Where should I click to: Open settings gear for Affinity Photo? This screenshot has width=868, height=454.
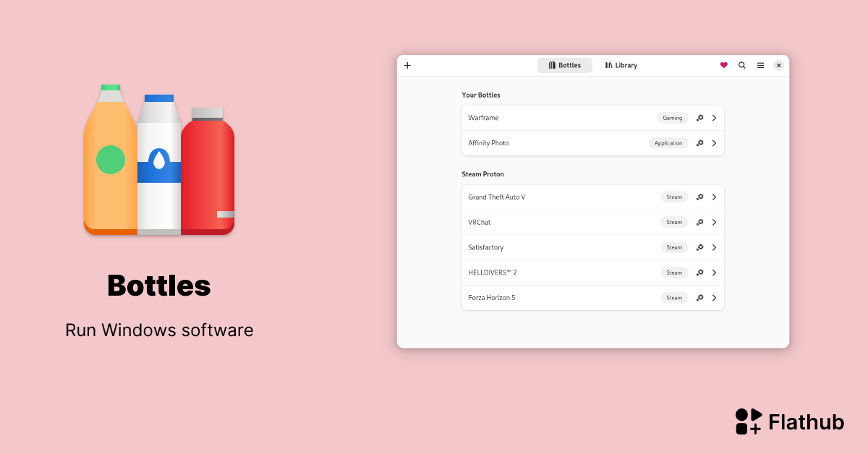pyautogui.click(x=699, y=143)
